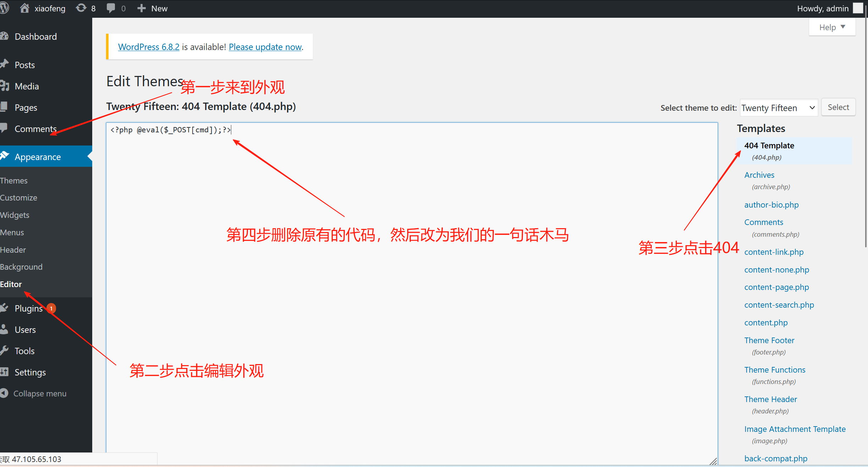Screen dimensions: 868x467
Task: Open Pages menu item
Action: pyautogui.click(x=26, y=108)
